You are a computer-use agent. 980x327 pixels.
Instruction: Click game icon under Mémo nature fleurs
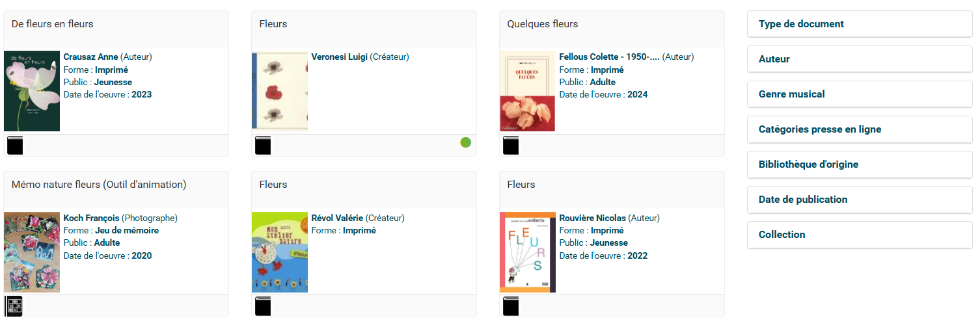coord(14,306)
